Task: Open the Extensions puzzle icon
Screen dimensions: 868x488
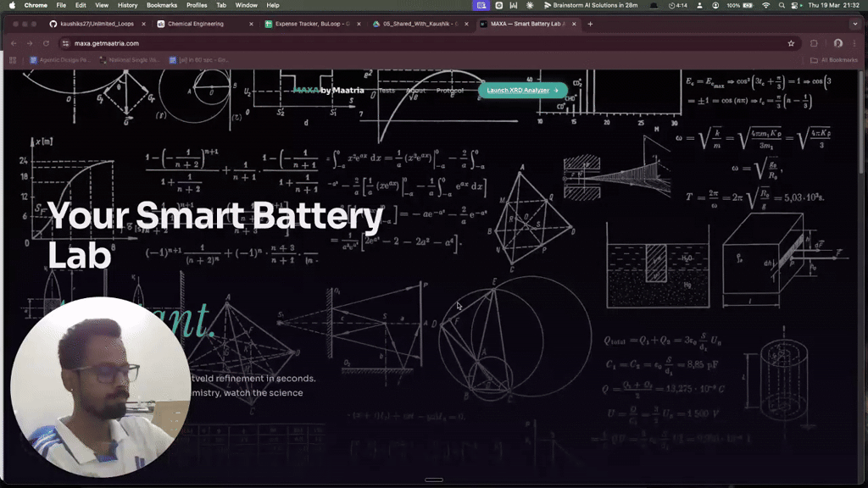Action: [x=814, y=43]
